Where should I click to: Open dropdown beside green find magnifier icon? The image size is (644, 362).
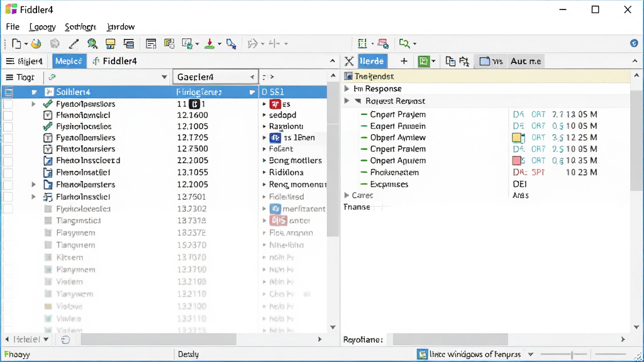click(x=414, y=44)
